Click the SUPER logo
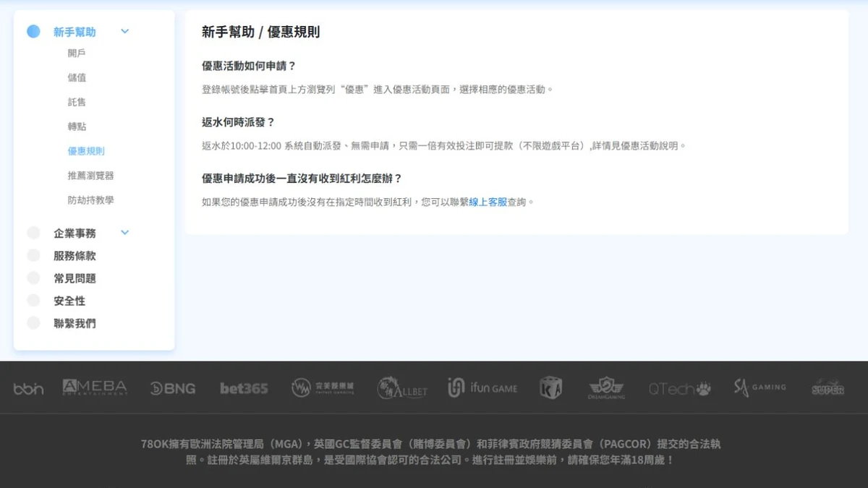Image resolution: width=868 pixels, height=488 pixels. tap(828, 388)
